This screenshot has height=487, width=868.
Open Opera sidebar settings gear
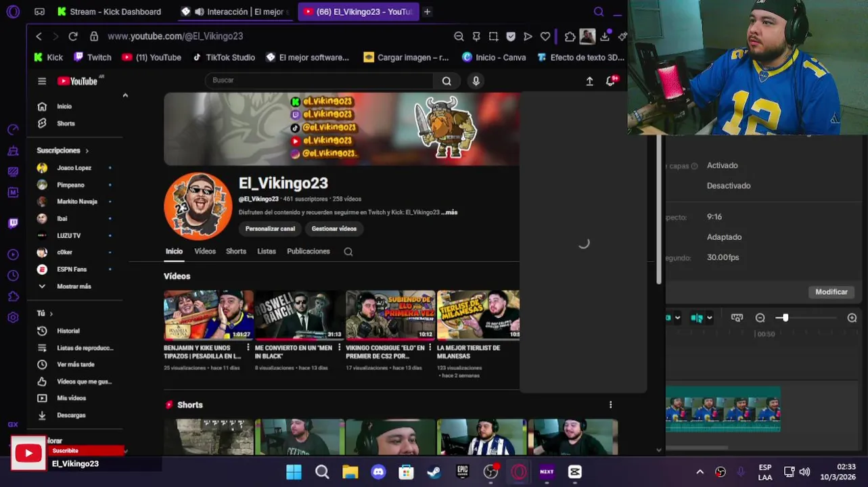coord(13,317)
